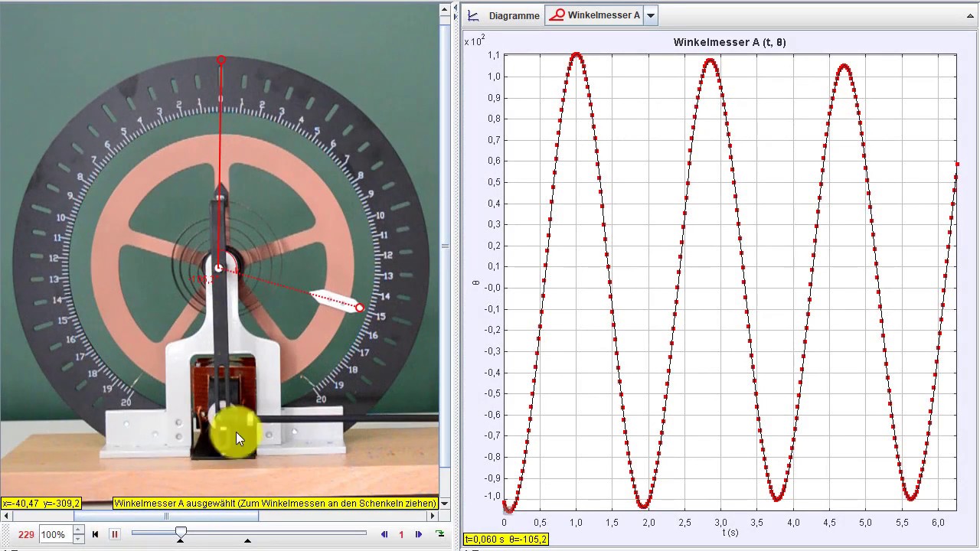Select the Winkelmesser A track button
This screenshot has height=551, width=980.
coord(594,15)
